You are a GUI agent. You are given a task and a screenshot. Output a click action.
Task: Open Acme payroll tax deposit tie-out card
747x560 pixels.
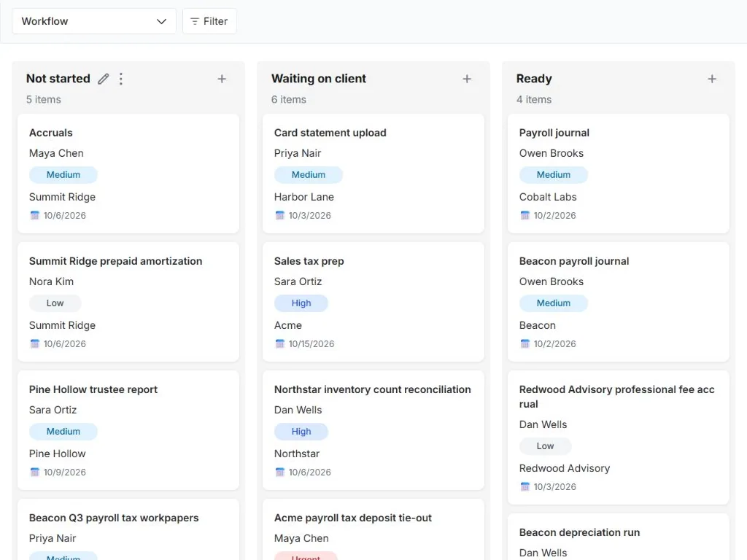pyautogui.click(x=353, y=518)
